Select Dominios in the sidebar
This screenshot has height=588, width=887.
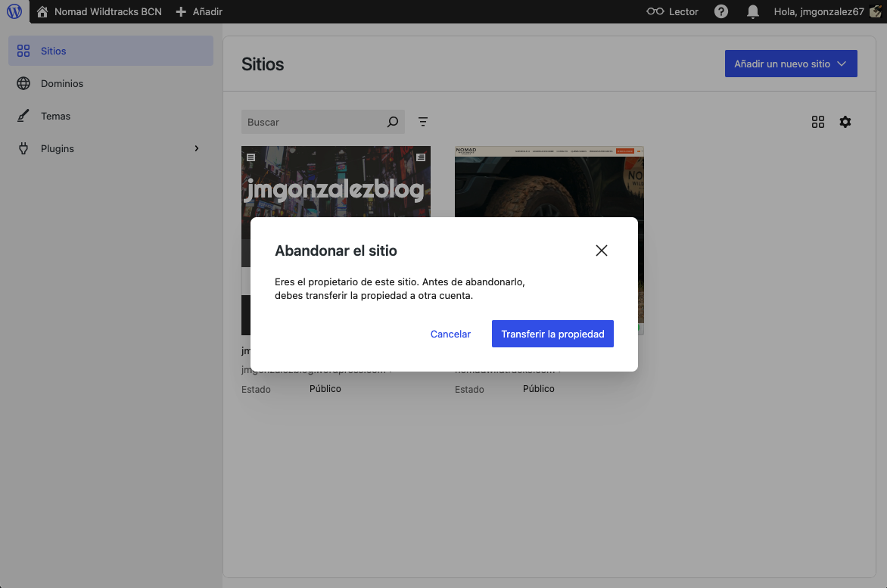pyautogui.click(x=61, y=83)
